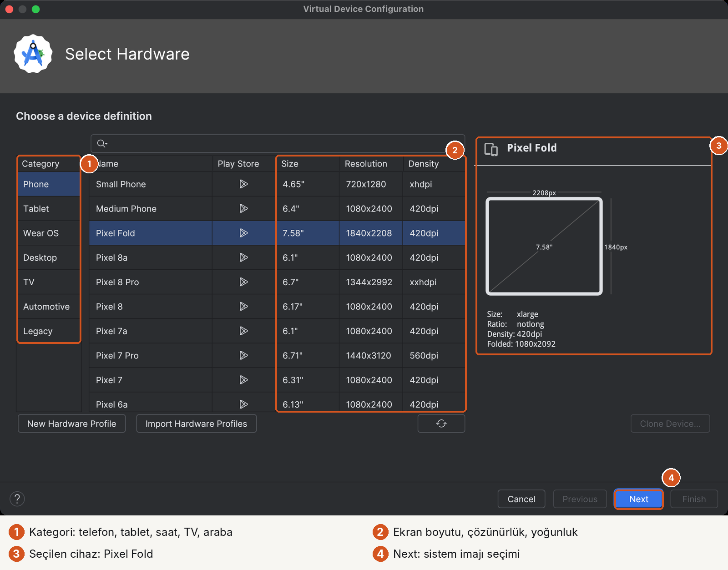The image size is (728, 570).
Task: Select the Legacy category
Action: pos(49,331)
